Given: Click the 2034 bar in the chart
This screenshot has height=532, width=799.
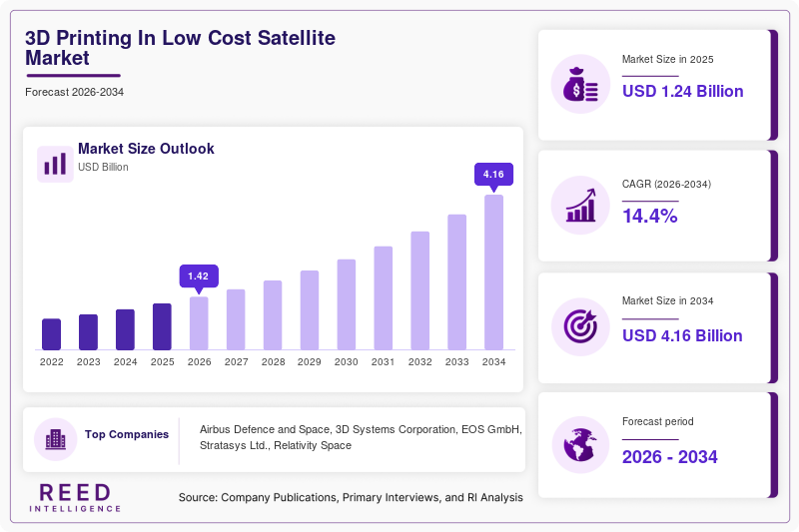Looking at the screenshot, I should coord(493,272).
